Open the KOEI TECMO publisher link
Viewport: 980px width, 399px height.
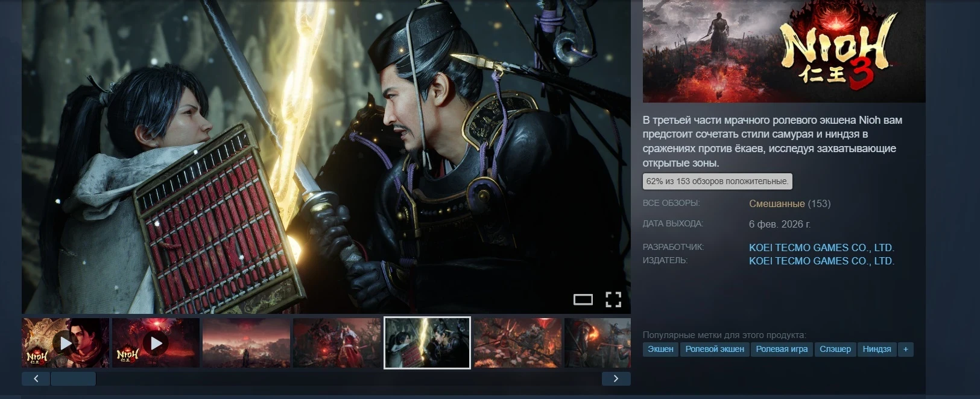click(x=821, y=261)
